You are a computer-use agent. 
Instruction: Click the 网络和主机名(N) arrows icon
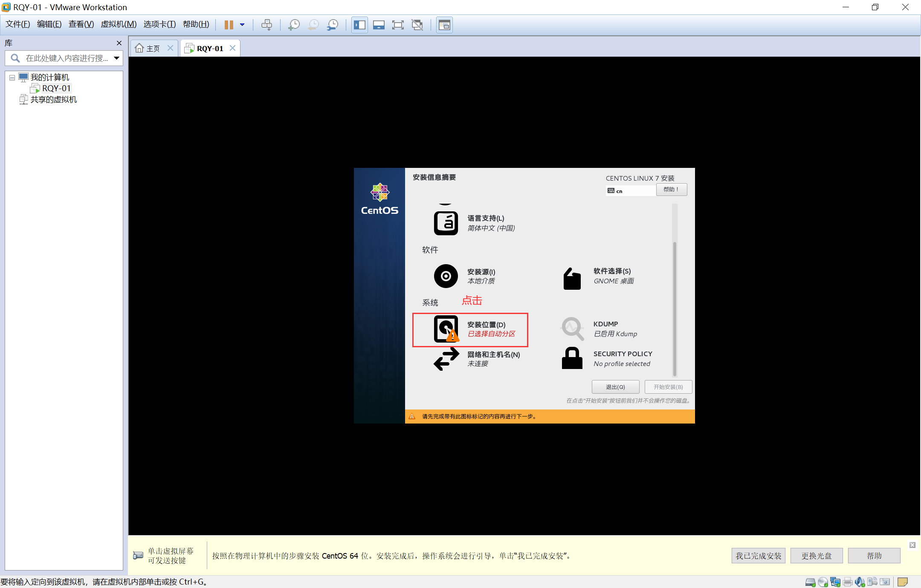click(x=446, y=359)
